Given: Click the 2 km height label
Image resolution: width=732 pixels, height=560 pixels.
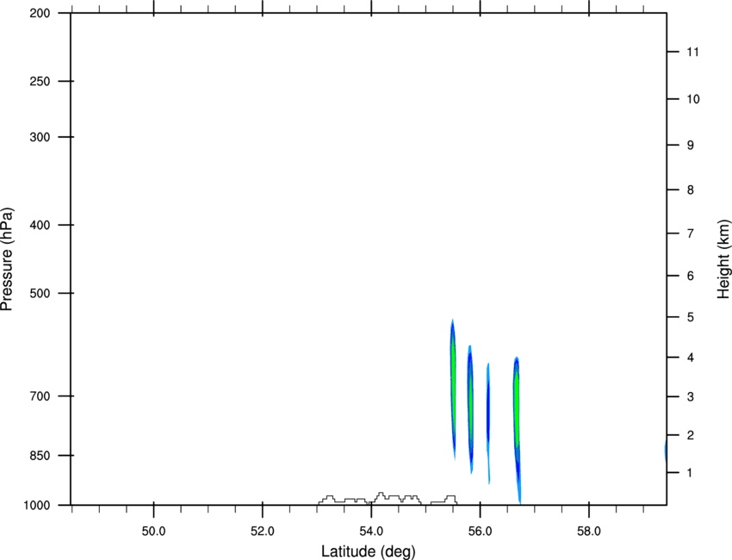Looking at the screenshot, I should pos(691,435).
